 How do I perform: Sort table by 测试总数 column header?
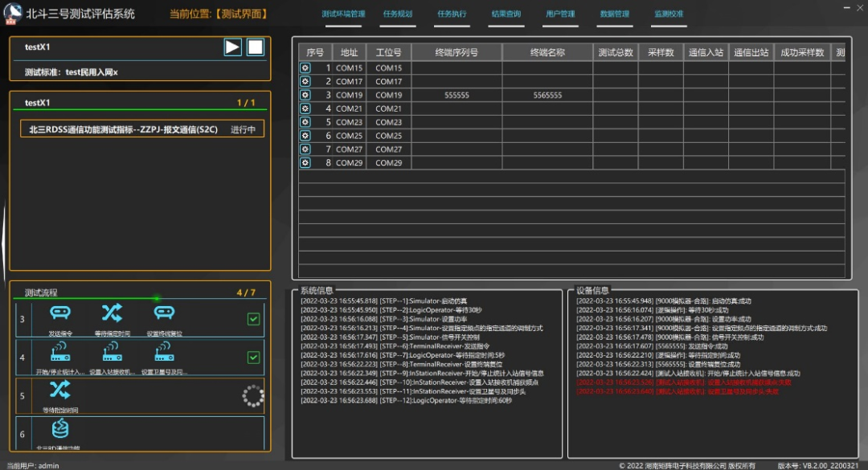(616, 52)
